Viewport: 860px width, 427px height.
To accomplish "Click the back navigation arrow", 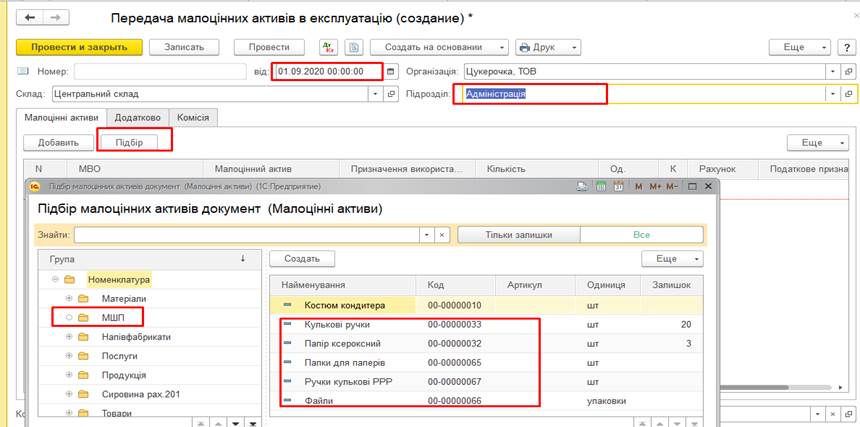I will pyautogui.click(x=31, y=18).
